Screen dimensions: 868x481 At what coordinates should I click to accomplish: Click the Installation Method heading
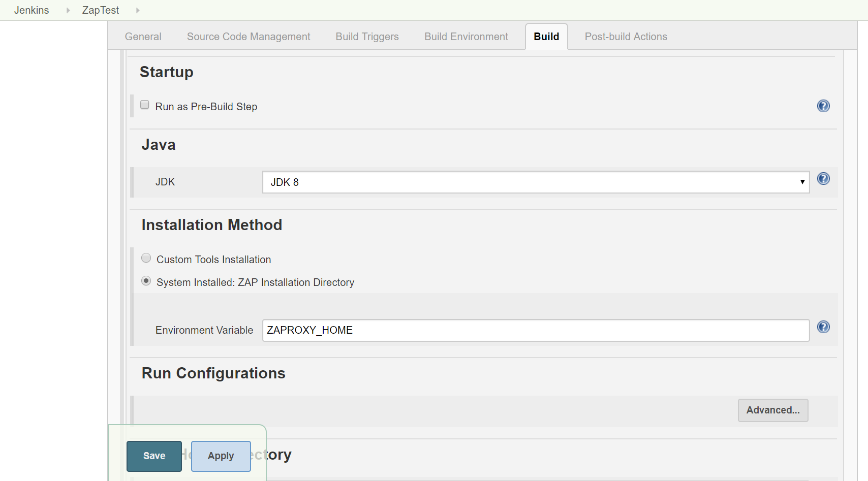click(211, 225)
